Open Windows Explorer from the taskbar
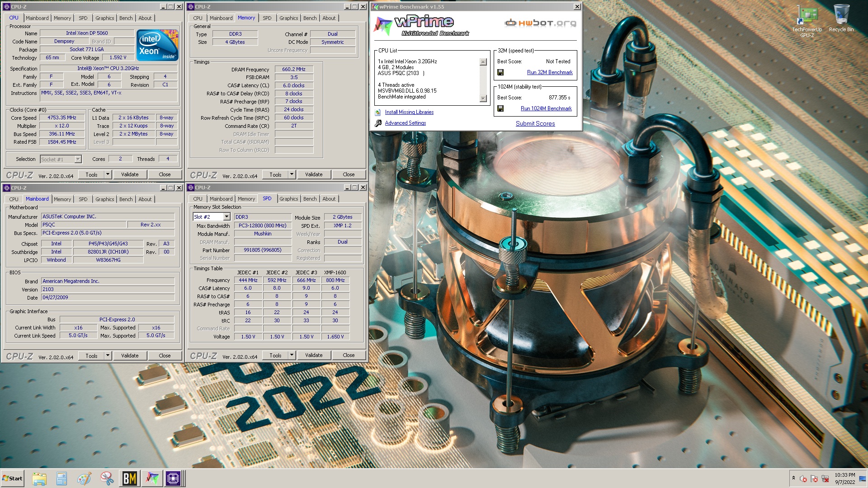The width and height of the screenshot is (868, 488). pyautogui.click(x=39, y=479)
